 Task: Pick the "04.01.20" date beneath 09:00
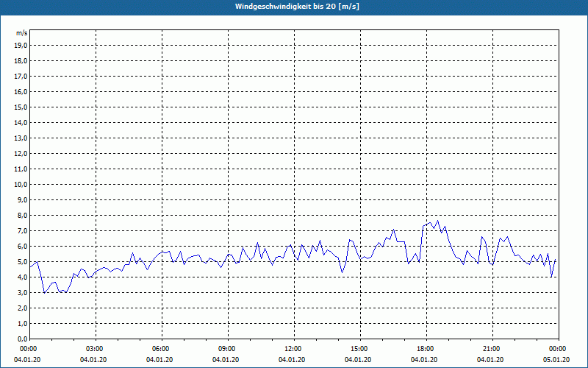coord(226,360)
